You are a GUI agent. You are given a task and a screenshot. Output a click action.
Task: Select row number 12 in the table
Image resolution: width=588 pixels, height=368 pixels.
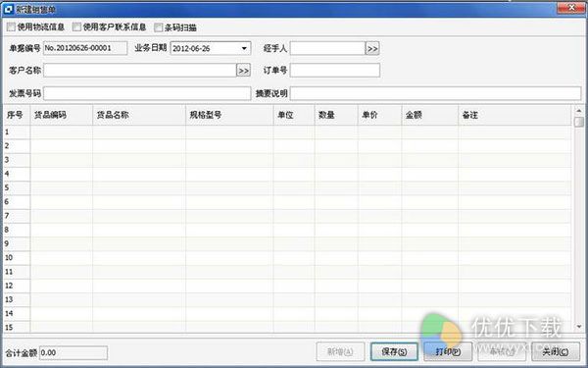17,286
